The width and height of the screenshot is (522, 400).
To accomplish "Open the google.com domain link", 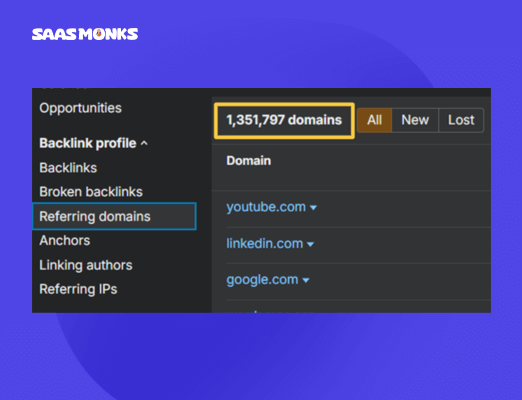I will coord(262,280).
